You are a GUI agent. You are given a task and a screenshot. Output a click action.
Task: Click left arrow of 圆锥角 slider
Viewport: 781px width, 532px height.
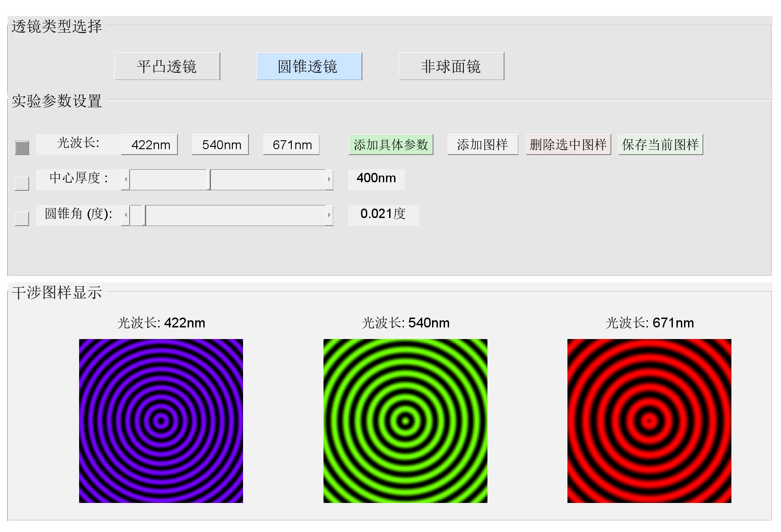pos(126,215)
